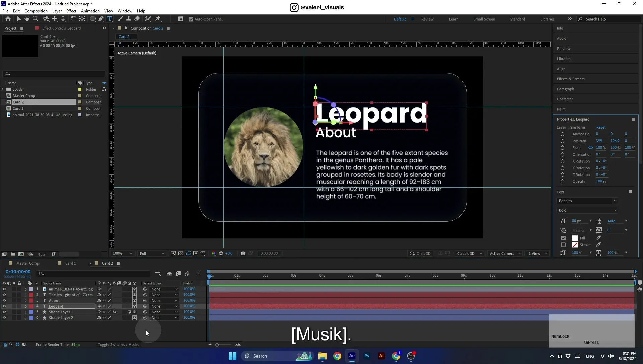
Task: Open the Classic 3D renderer dropdown
Action: (x=469, y=254)
